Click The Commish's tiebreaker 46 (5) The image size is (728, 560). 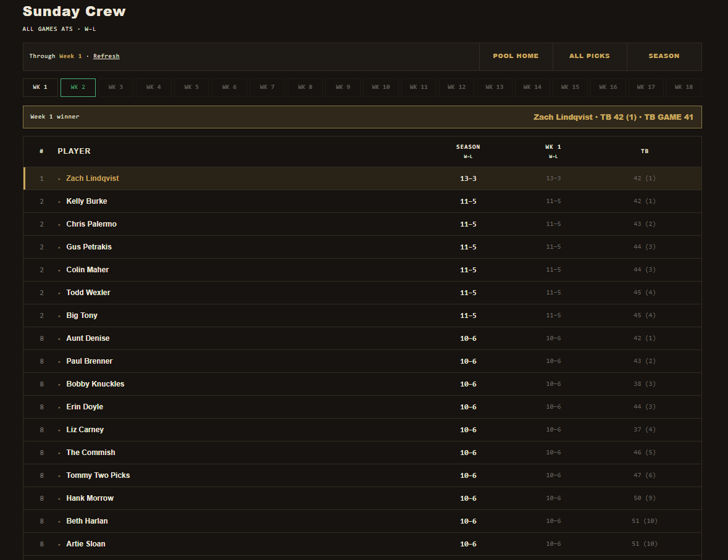click(x=645, y=453)
